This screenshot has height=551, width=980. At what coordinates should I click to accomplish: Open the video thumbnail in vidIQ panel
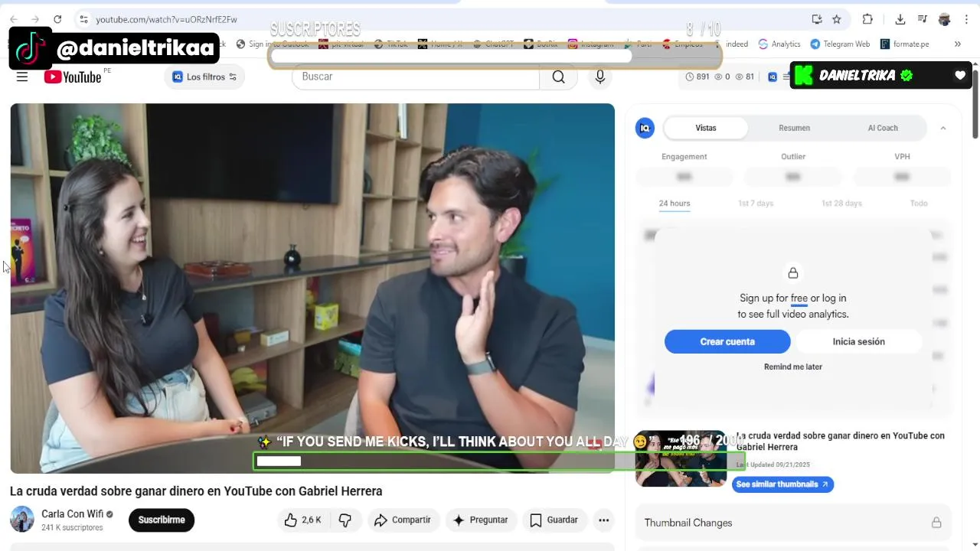click(x=681, y=458)
